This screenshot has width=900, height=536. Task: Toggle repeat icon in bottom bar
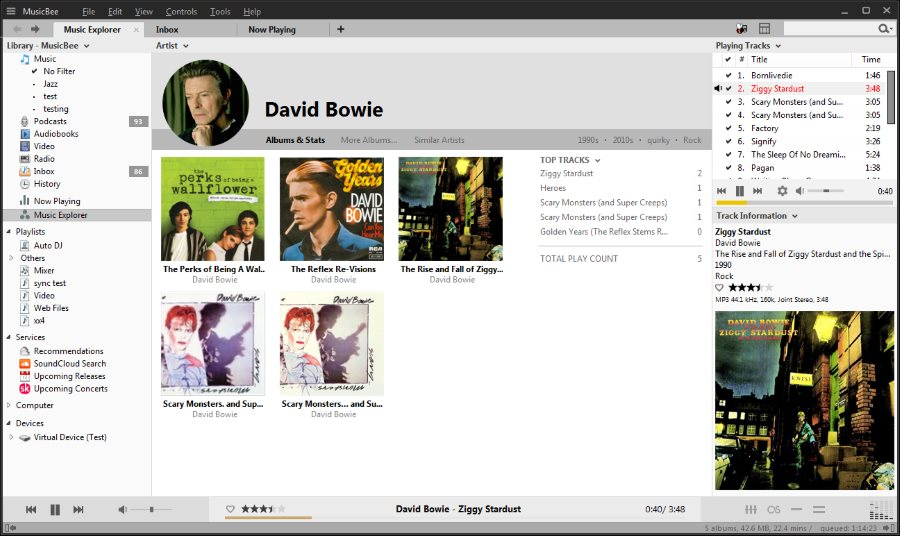tap(796, 509)
